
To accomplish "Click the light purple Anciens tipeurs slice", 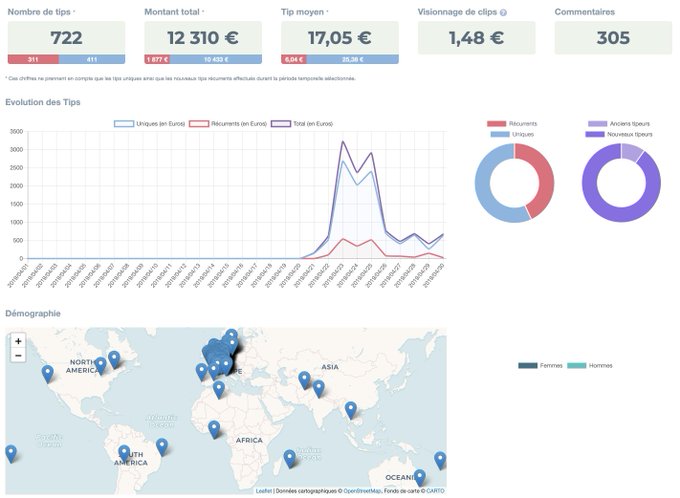I will point(631,152).
